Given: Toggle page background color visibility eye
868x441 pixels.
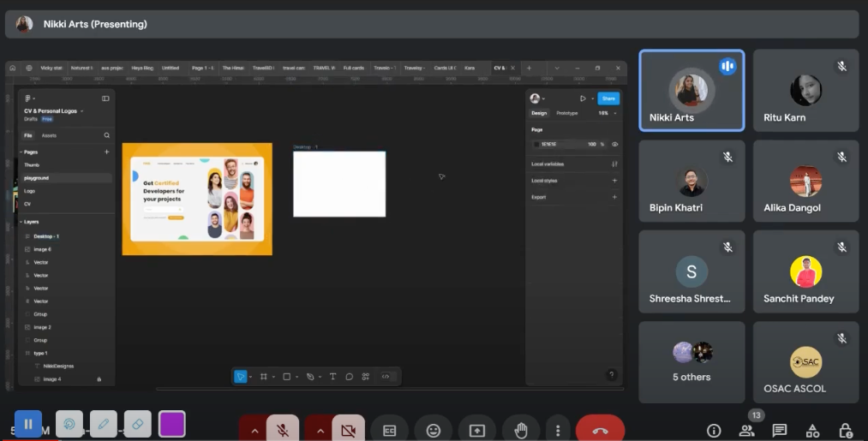Looking at the screenshot, I should (614, 145).
